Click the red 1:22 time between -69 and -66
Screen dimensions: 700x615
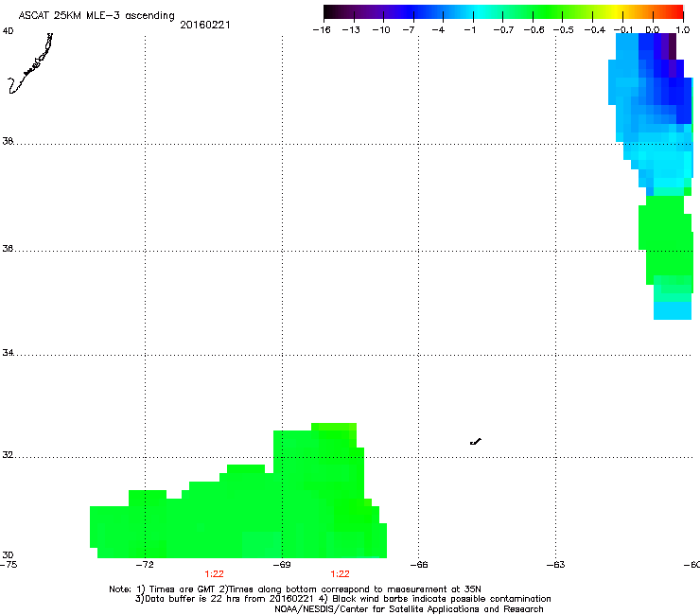coord(340,574)
